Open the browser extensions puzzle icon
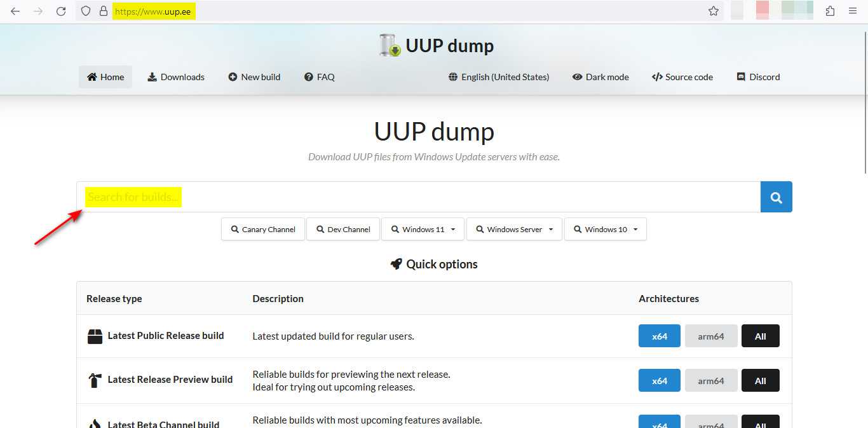Viewport: 868px width, 428px height. (830, 11)
